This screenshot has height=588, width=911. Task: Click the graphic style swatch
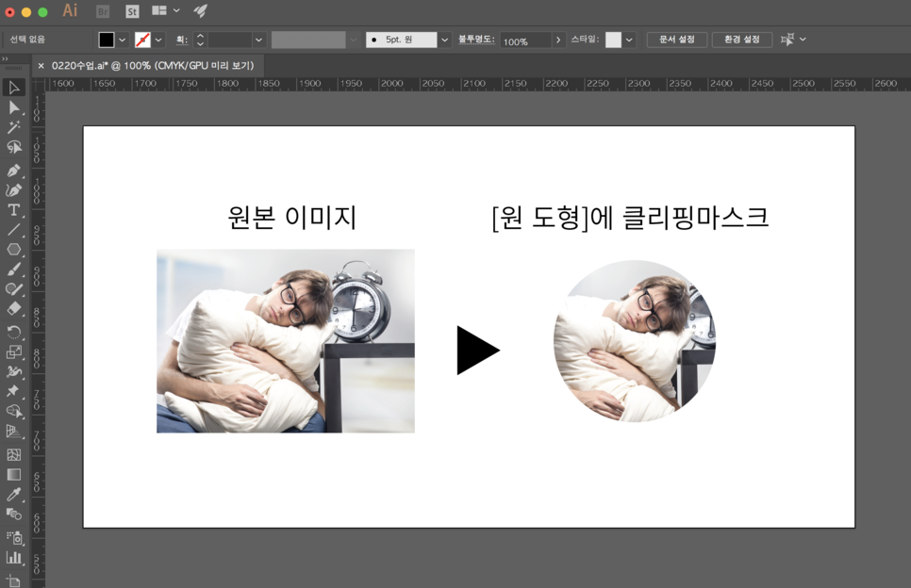click(613, 40)
